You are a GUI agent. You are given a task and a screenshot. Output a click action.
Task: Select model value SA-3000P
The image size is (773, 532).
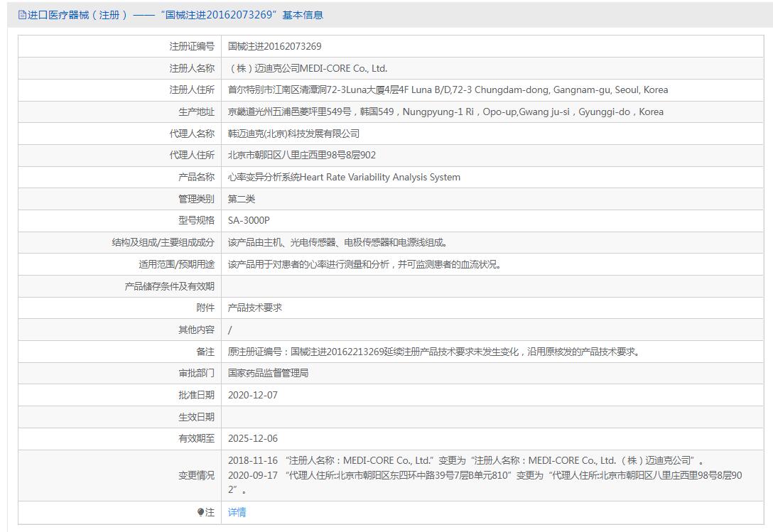pyautogui.click(x=249, y=220)
